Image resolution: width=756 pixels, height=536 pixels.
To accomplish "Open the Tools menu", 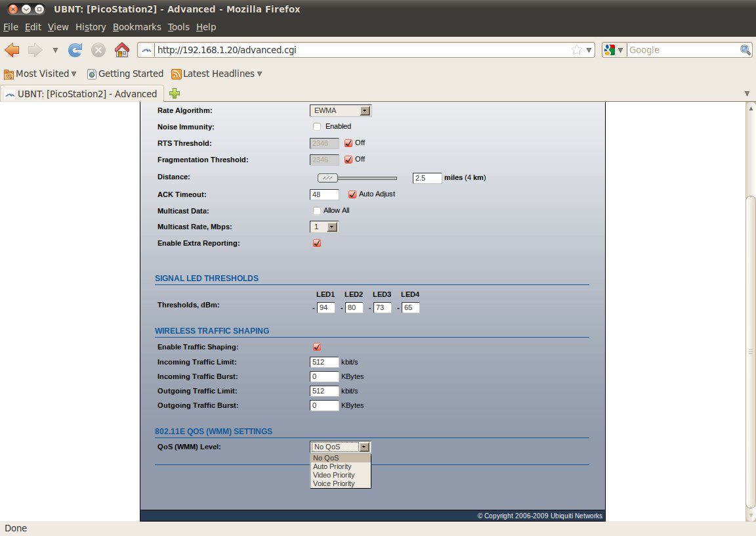I will (x=178, y=27).
